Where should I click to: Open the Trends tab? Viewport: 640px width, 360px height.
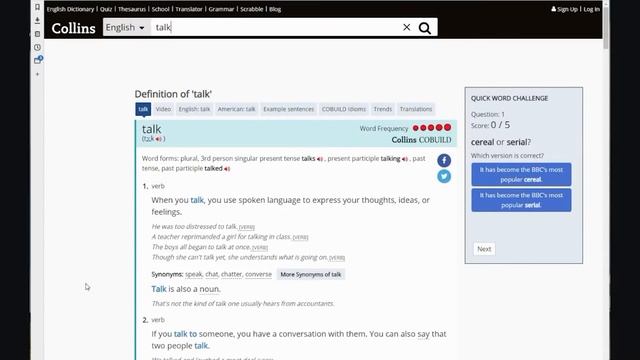[x=382, y=109]
